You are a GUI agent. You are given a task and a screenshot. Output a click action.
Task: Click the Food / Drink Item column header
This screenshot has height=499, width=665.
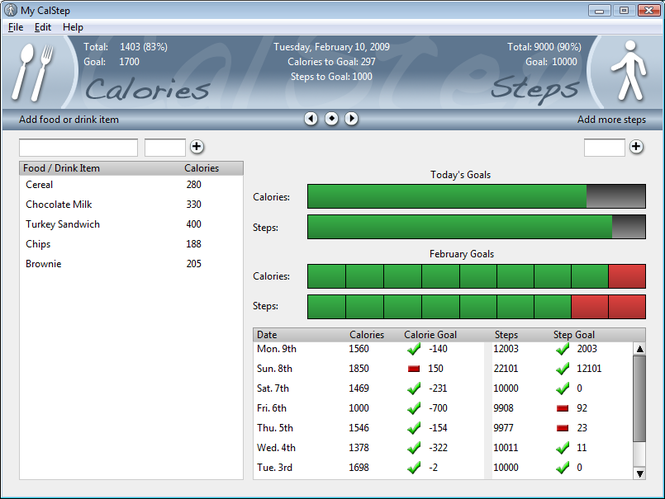[61, 168]
